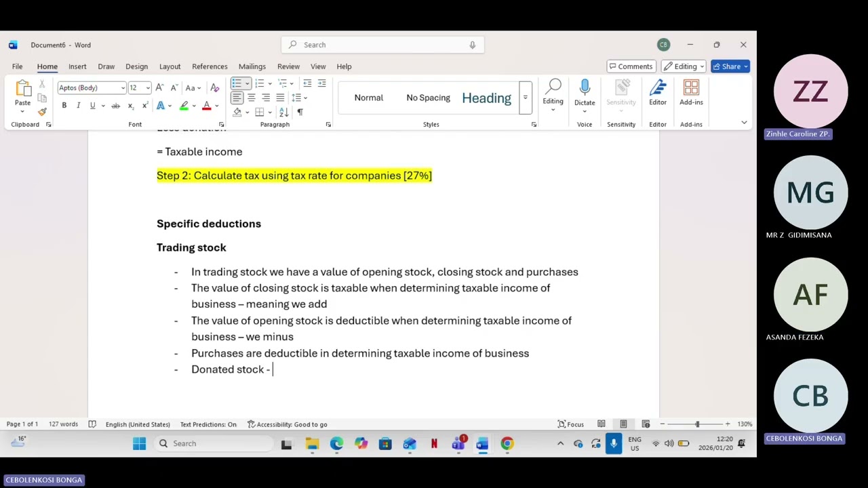Open Netflix from the taskbar
Screen dimensions: 868x488
point(434,444)
